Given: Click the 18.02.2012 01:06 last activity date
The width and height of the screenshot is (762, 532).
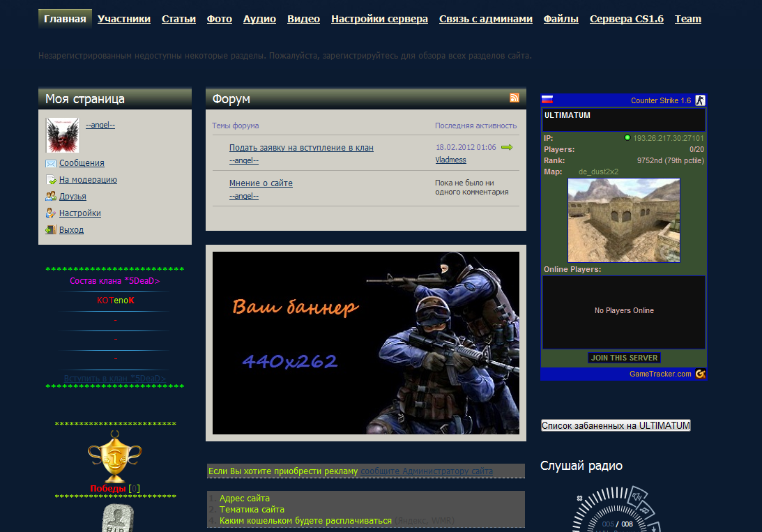Looking at the screenshot, I should click(x=466, y=147).
